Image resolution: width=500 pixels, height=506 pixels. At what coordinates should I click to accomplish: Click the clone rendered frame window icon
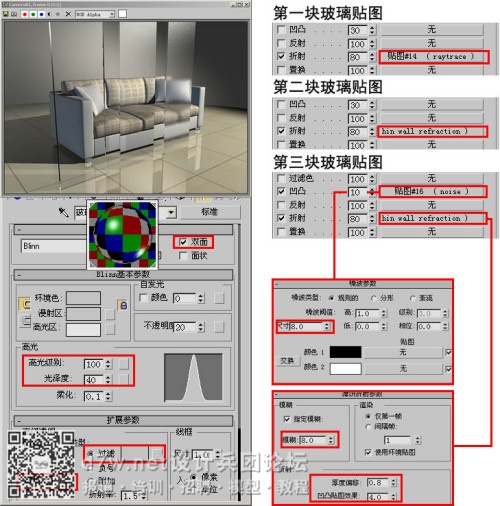pos(14,14)
